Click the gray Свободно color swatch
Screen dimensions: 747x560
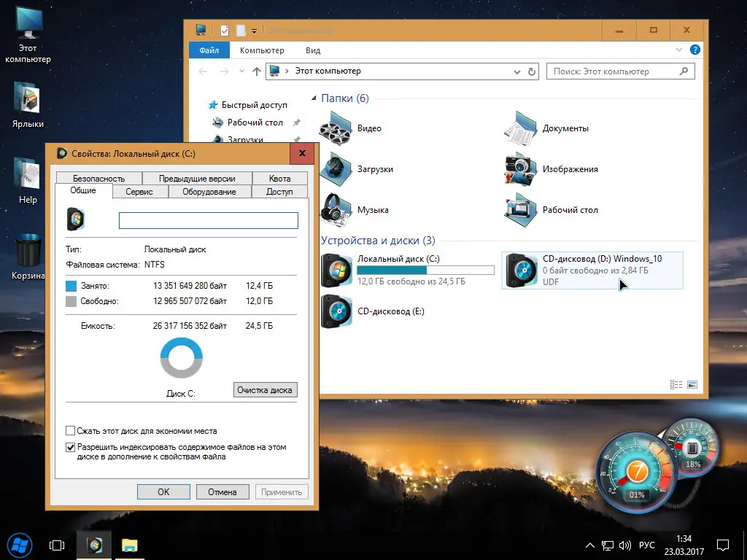tap(71, 301)
